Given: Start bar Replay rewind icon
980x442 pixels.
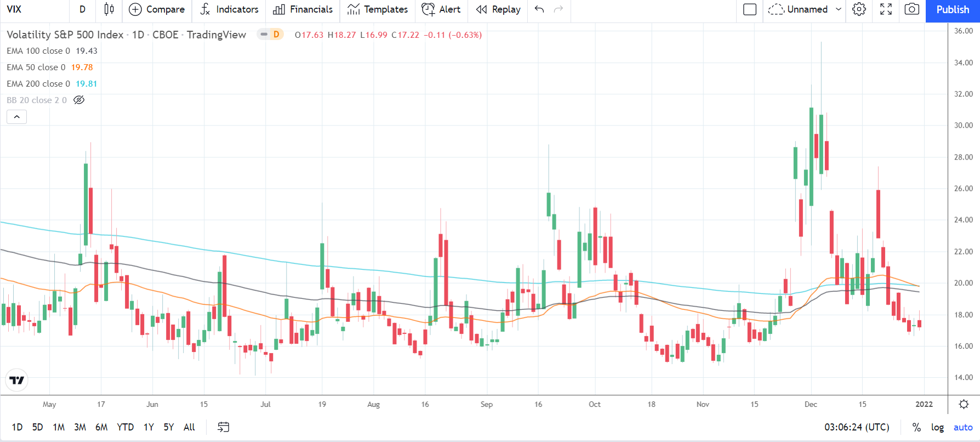Looking at the screenshot, I should pyautogui.click(x=482, y=9).
